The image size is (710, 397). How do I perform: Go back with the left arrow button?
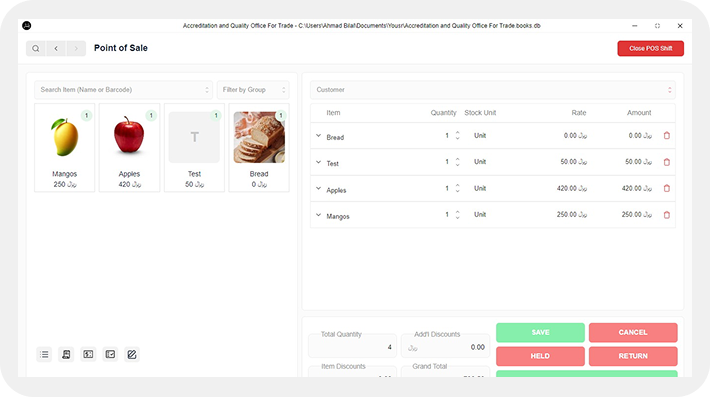tap(56, 48)
